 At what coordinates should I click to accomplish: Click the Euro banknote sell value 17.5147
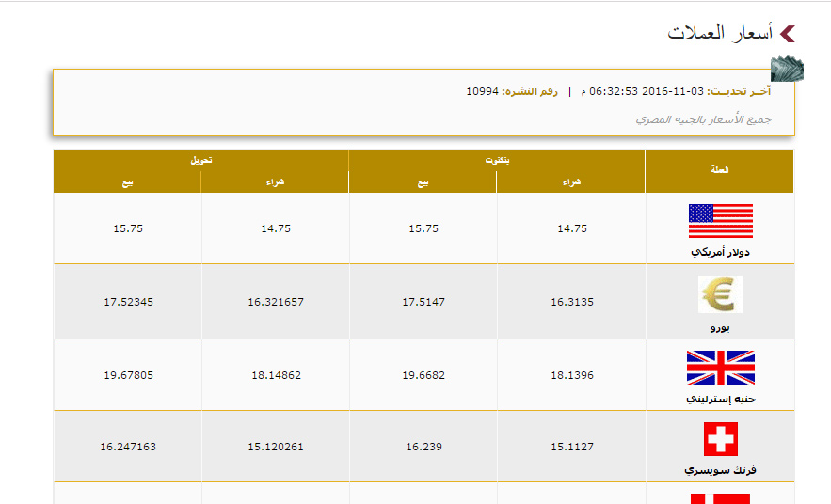click(423, 302)
